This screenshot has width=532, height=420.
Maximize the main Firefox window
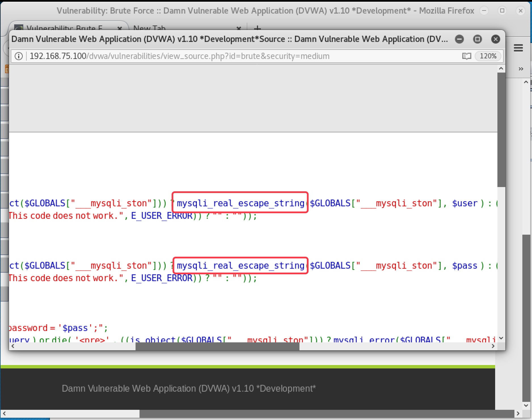click(x=502, y=11)
